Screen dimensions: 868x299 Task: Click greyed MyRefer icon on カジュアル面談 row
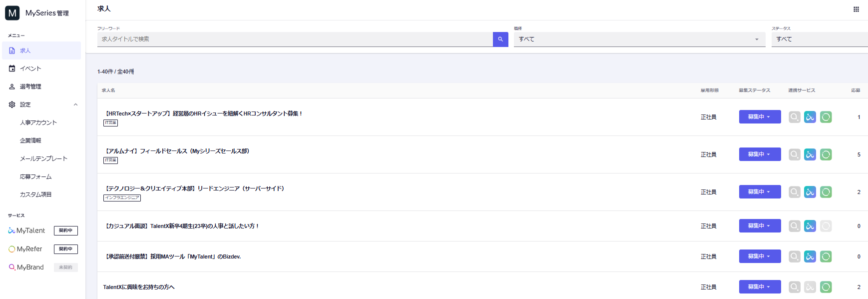click(x=826, y=226)
